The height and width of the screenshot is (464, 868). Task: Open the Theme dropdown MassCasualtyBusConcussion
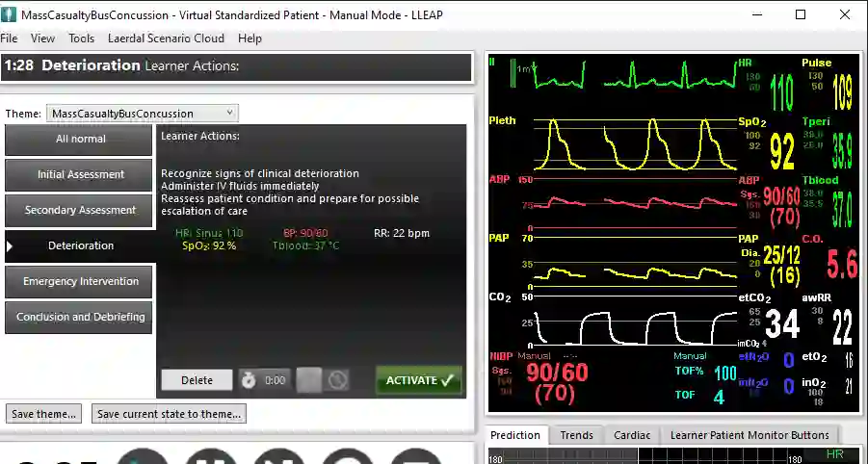coord(143,114)
